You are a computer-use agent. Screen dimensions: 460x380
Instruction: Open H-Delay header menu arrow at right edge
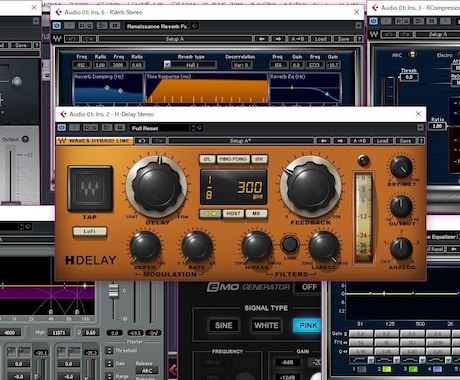(x=420, y=128)
